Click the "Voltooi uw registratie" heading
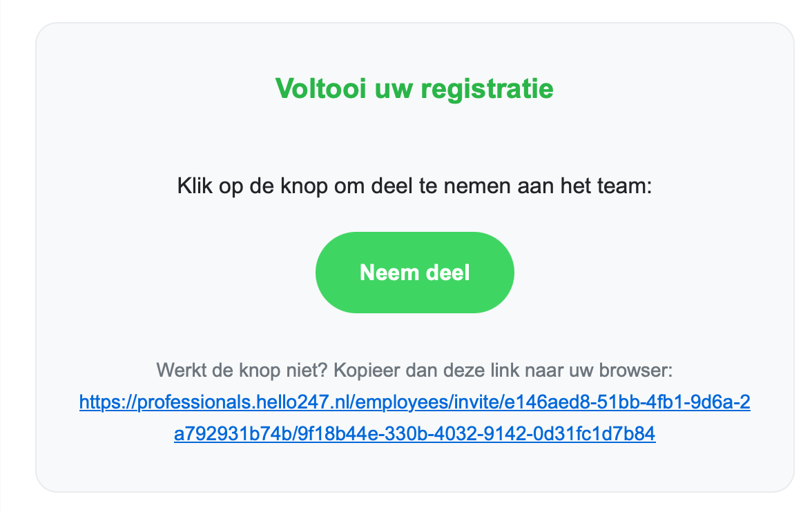The image size is (812, 512). tap(414, 89)
